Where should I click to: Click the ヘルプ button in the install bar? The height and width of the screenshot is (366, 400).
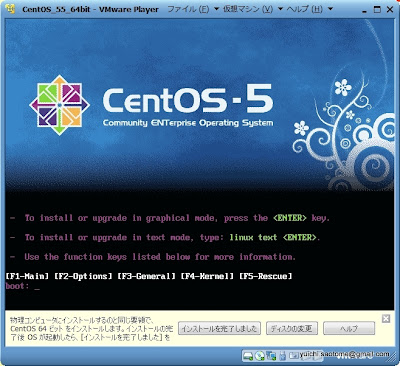[x=349, y=328]
